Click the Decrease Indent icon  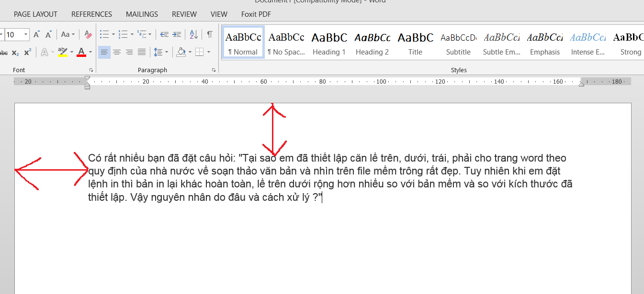pyautogui.click(x=164, y=34)
